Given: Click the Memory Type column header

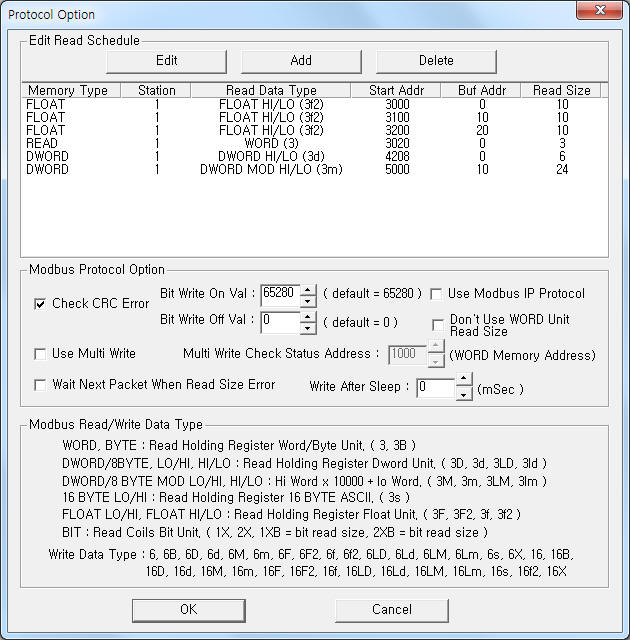Looking at the screenshot, I should tap(71, 90).
